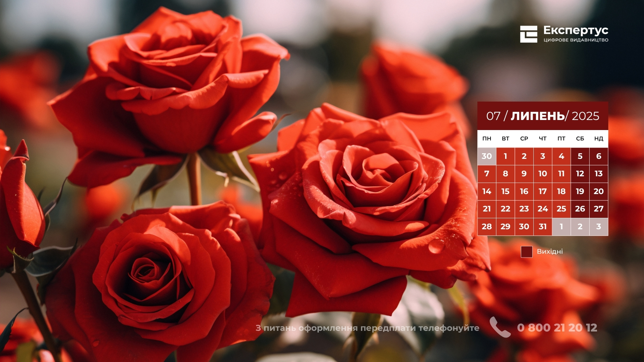Click the 07 month number in header

[x=493, y=116]
